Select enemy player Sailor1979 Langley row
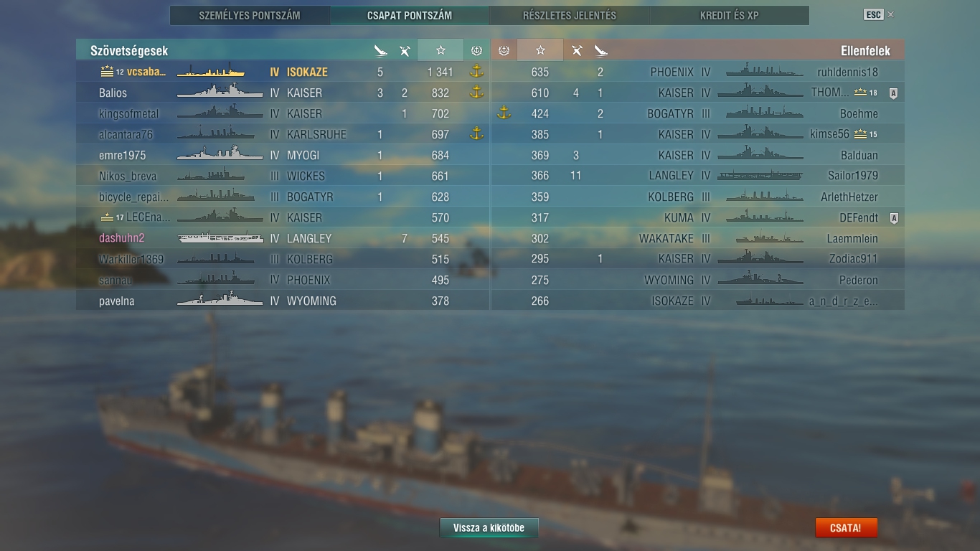Image resolution: width=980 pixels, height=551 pixels. (697, 176)
